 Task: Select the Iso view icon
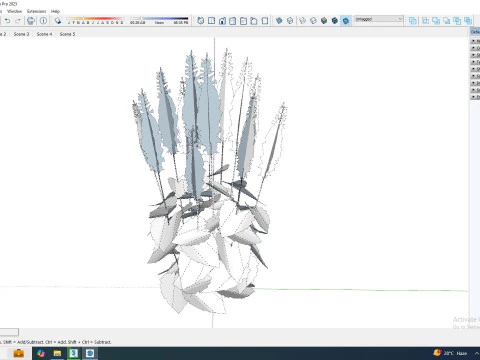(x=201, y=21)
